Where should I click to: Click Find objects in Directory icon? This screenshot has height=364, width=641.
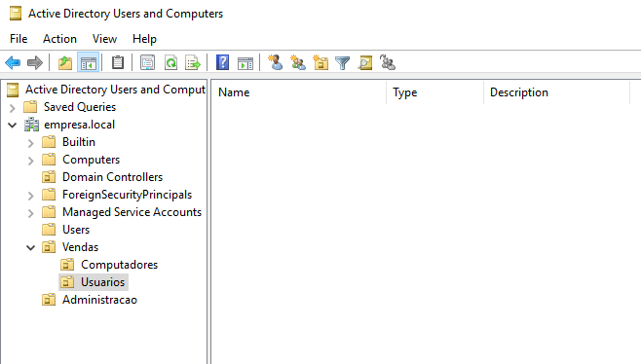point(365,62)
